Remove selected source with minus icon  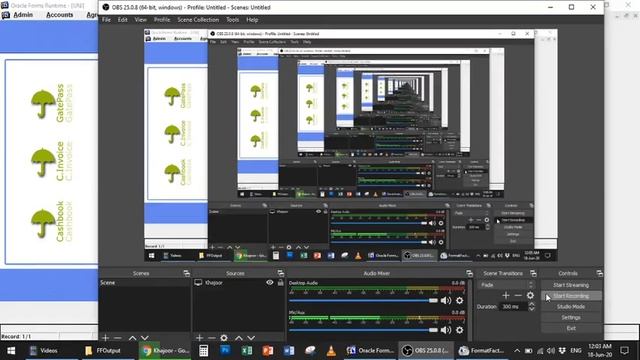coord(211,338)
